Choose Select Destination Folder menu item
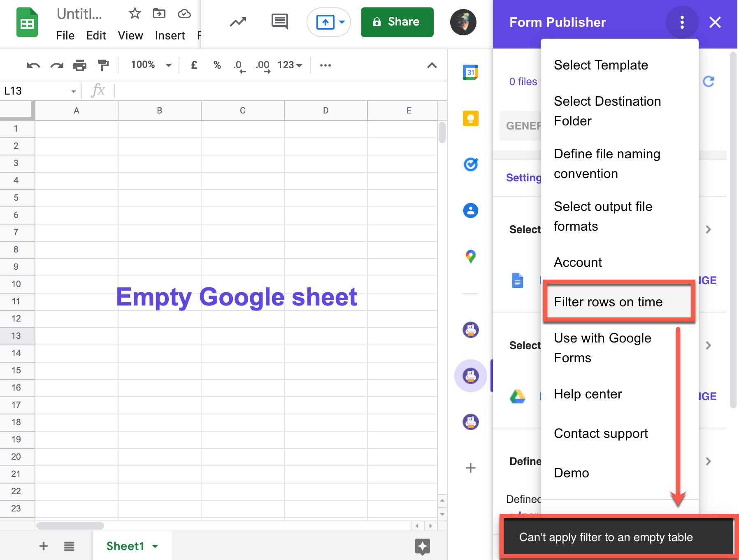The image size is (739, 560). (620, 111)
